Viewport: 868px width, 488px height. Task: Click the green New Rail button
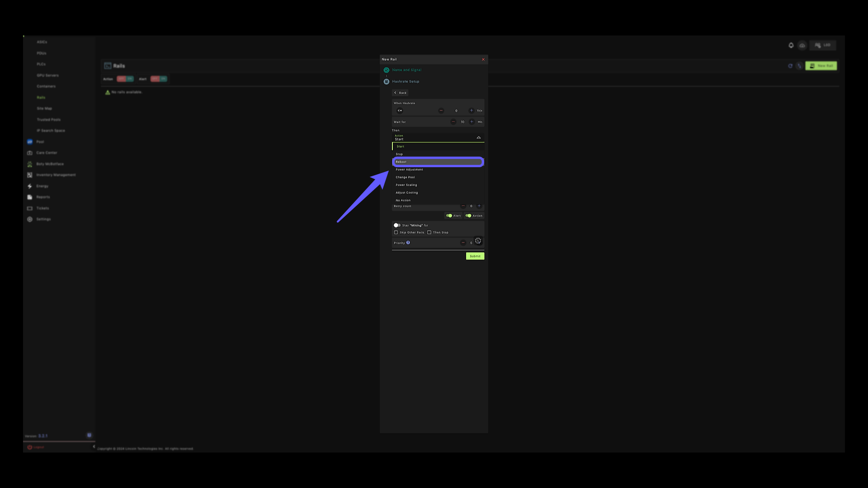tap(821, 66)
